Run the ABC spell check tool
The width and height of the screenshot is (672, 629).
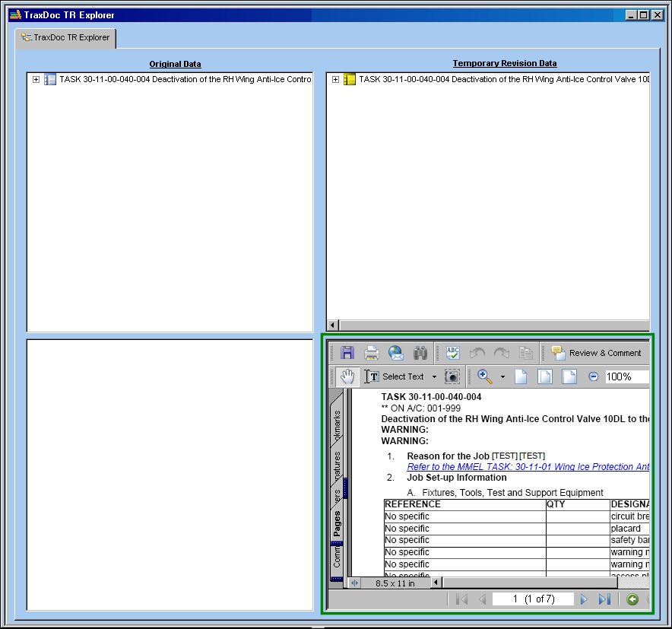[453, 353]
